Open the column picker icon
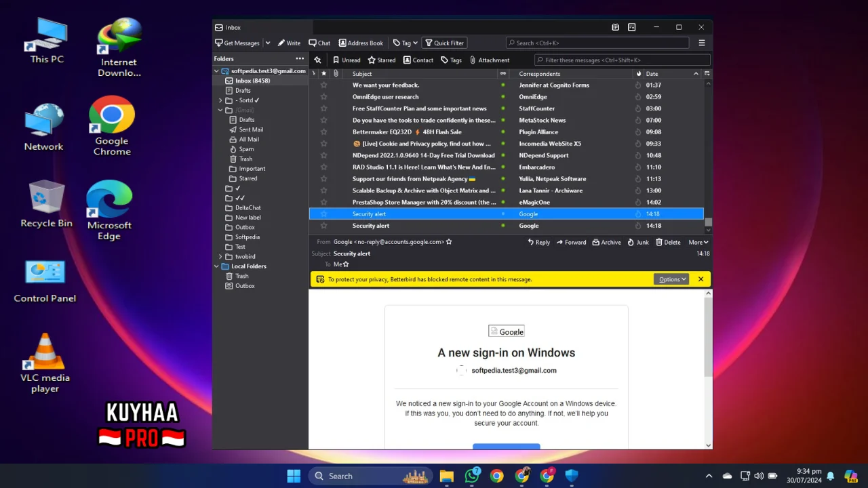Screen dimensions: 868x488 (707, 73)
